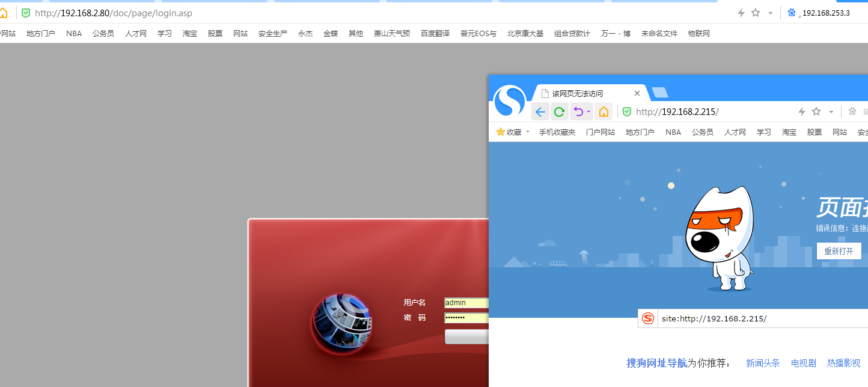This screenshot has height=387, width=868.
Task: Open 金蝶 bookmark in back window
Action: (331, 34)
